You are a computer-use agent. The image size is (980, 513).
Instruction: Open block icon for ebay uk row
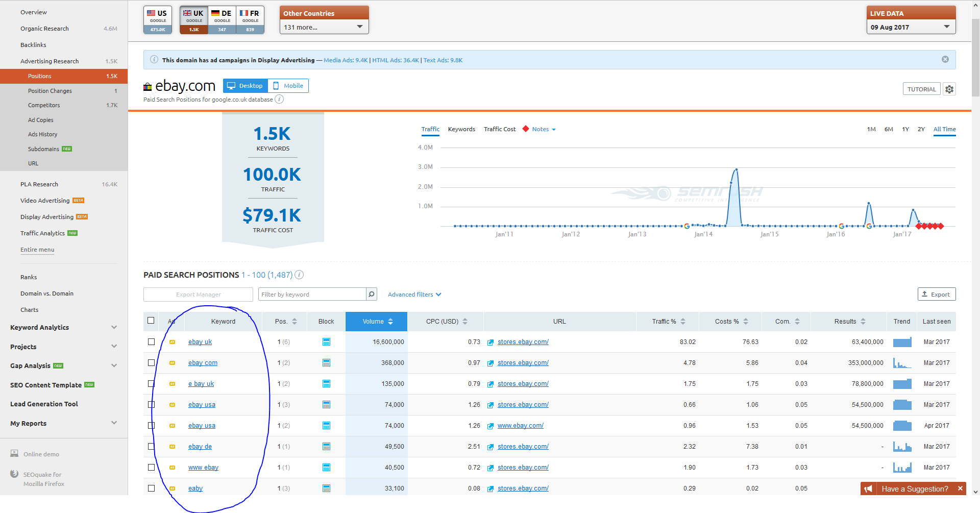coord(326,342)
